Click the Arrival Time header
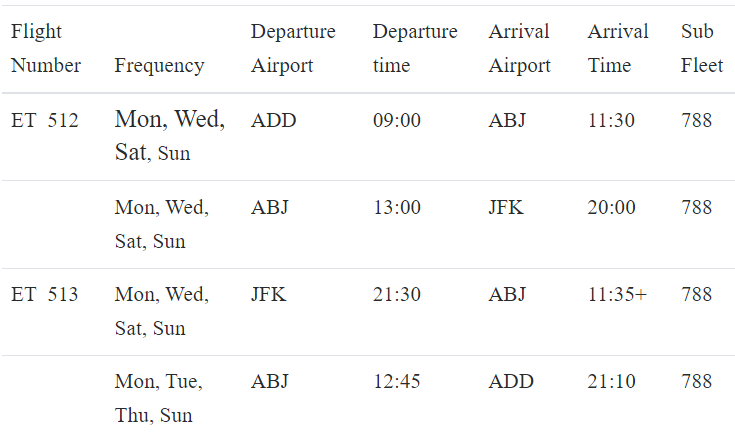Screen dimensions: 735x445 pos(618,48)
